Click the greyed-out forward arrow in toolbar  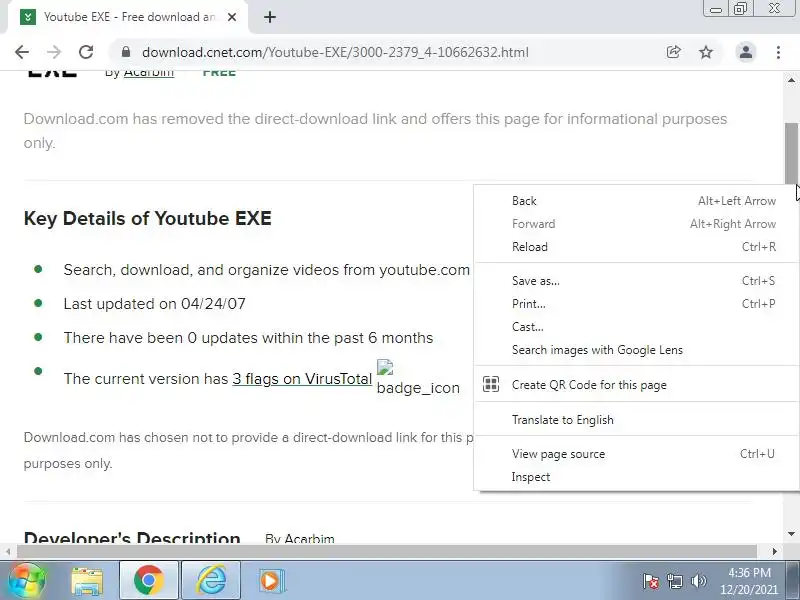click(x=54, y=52)
